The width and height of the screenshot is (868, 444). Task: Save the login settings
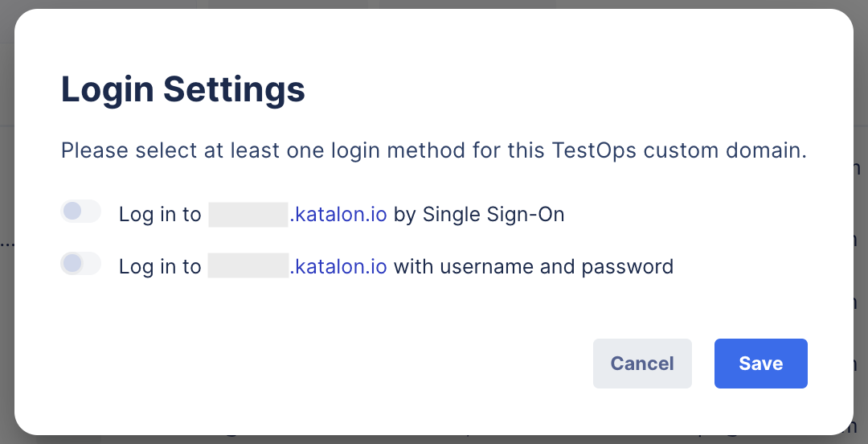tap(760, 364)
